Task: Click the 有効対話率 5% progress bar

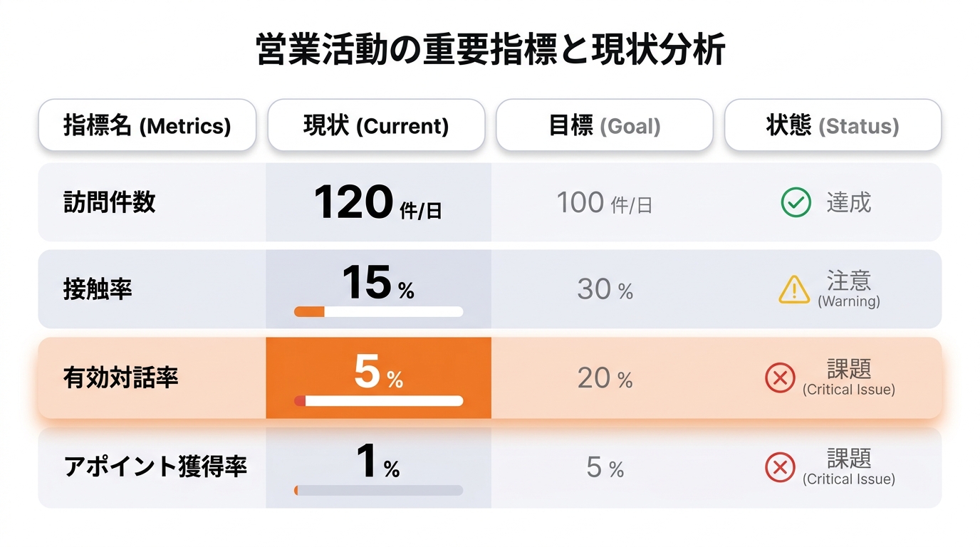Action: pyautogui.click(x=378, y=401)
